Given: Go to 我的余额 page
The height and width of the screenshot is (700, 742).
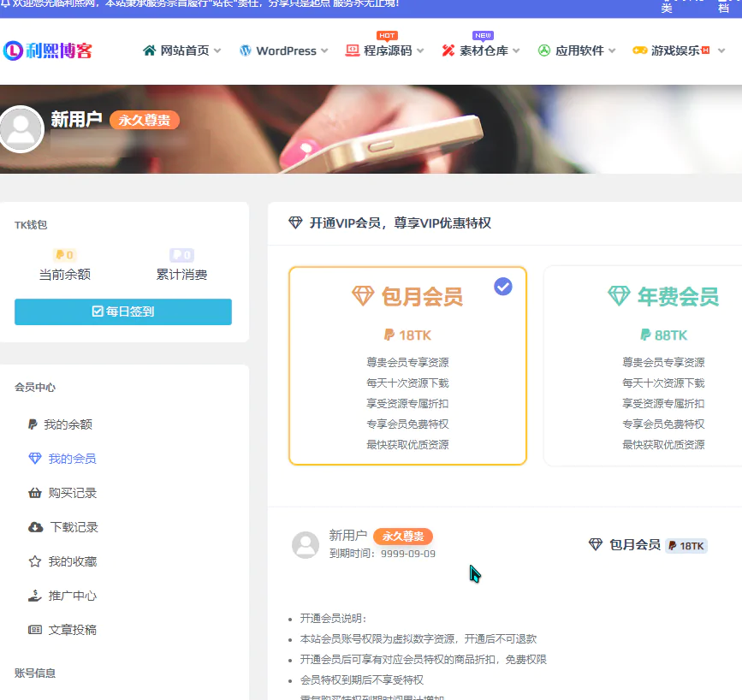Looking at the screenshot, I should pos(68,424).
